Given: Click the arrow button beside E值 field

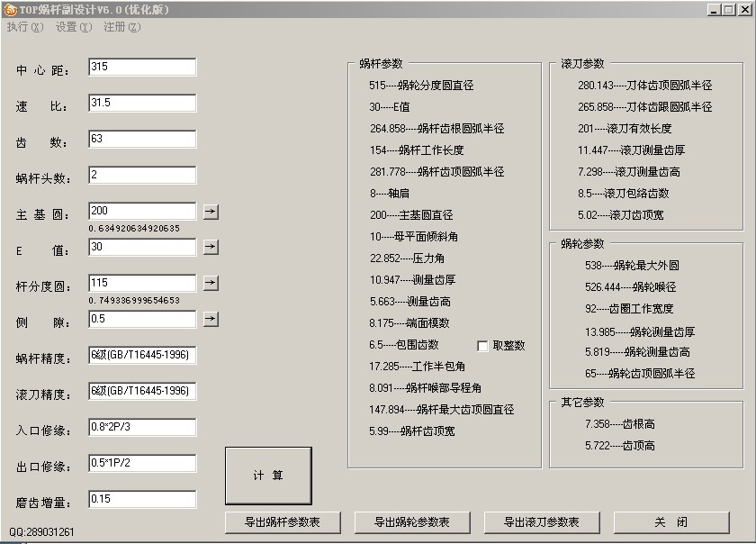Looking at the screenshot, I should (x=210, y=247).
